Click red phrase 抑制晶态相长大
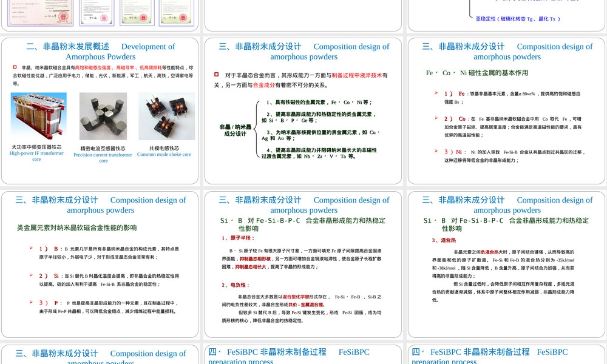The image size is (607, 364). (x=251, y=267)
